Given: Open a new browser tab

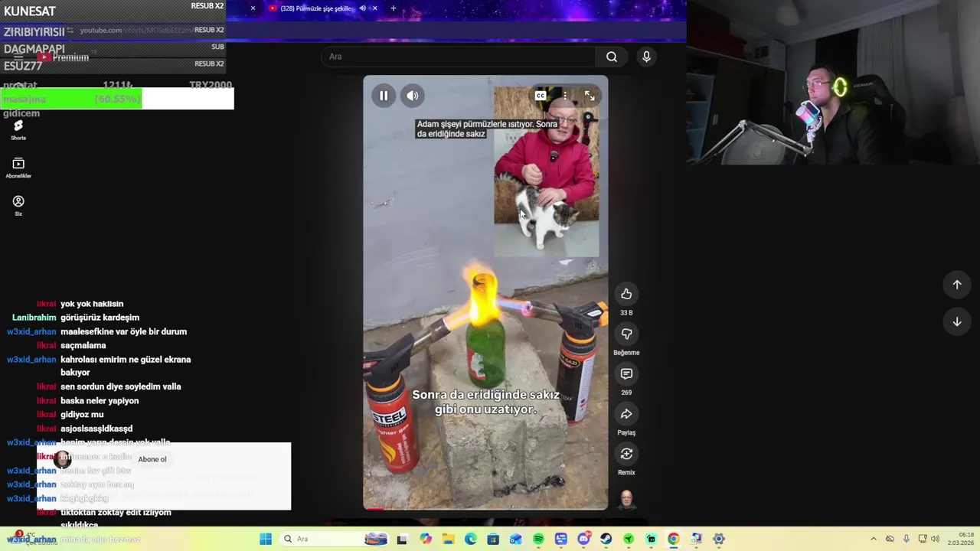Looking at the screenshot, I should coord(394,8).
